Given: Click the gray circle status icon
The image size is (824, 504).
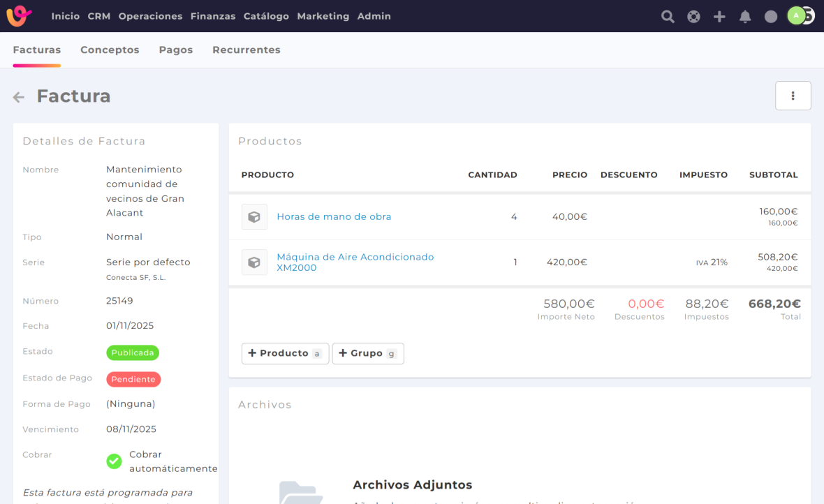Looking at the screenshot, I should [771, 17].
